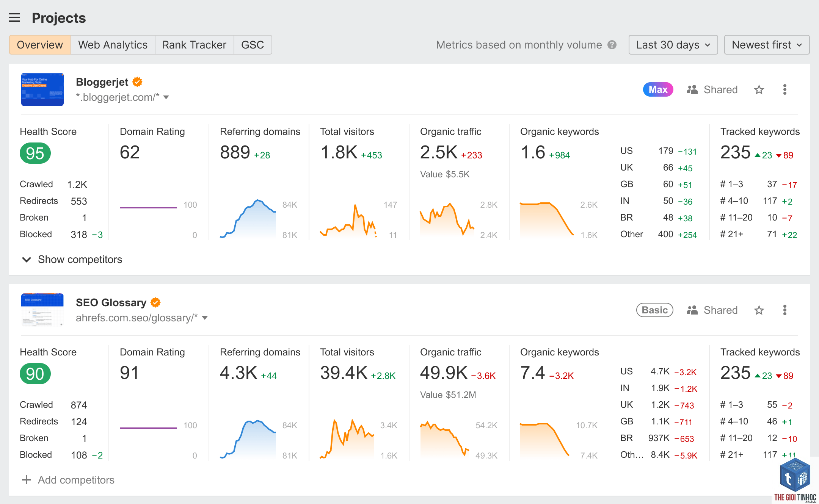819x504 pixels.
Task: Click the Shared people icon for Bloggerjet
Action: point(692,90)
